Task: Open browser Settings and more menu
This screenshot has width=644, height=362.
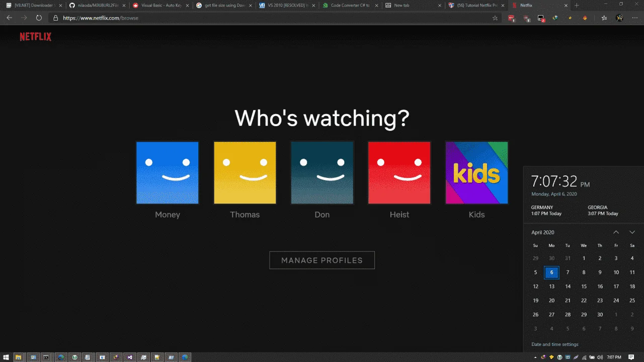Action: click(x=634, y=18)
